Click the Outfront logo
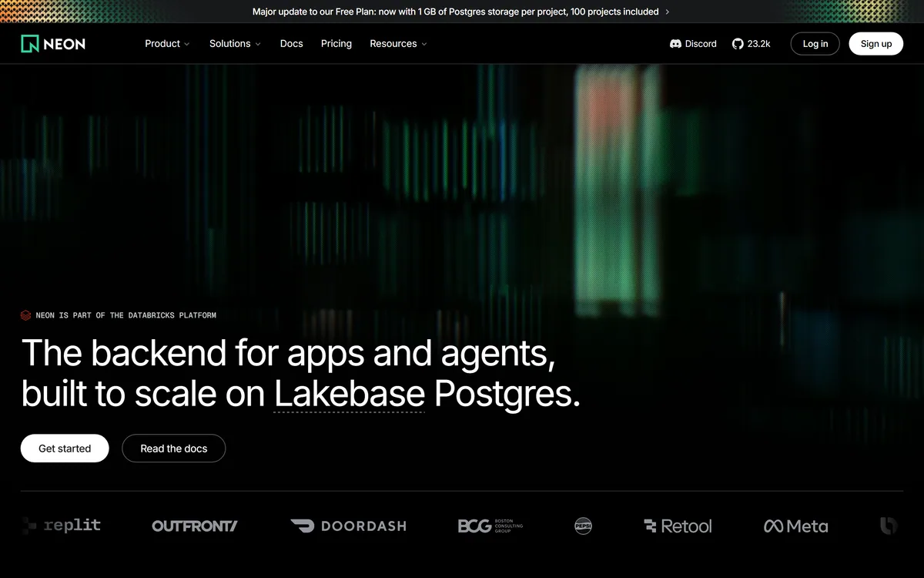 tap(195, 526)
